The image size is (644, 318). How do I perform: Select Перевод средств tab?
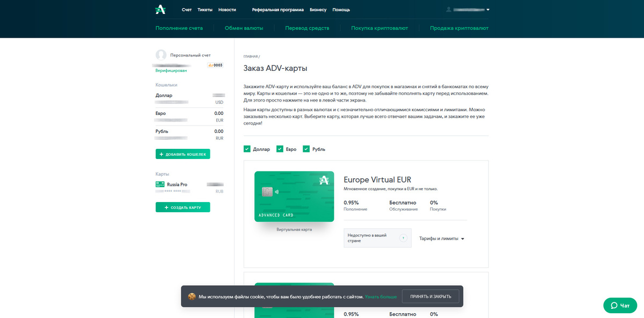click(307, 28)
